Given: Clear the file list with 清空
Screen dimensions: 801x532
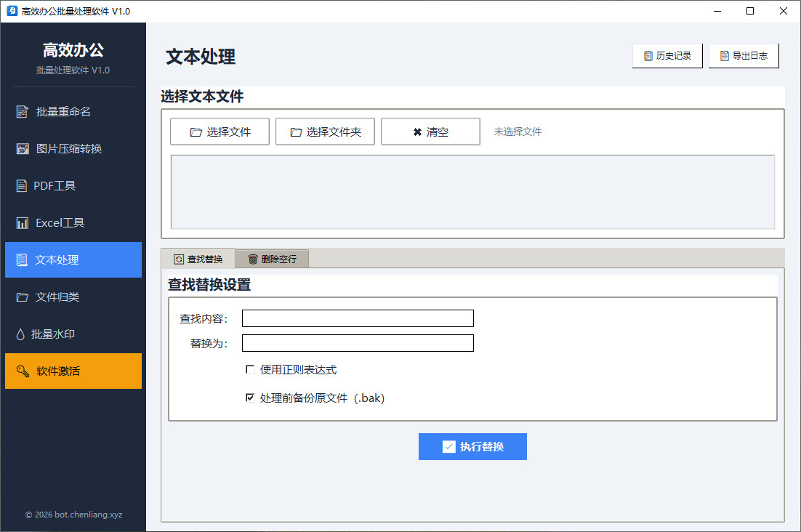Looking at the screenshot, I should pos(430,132).
